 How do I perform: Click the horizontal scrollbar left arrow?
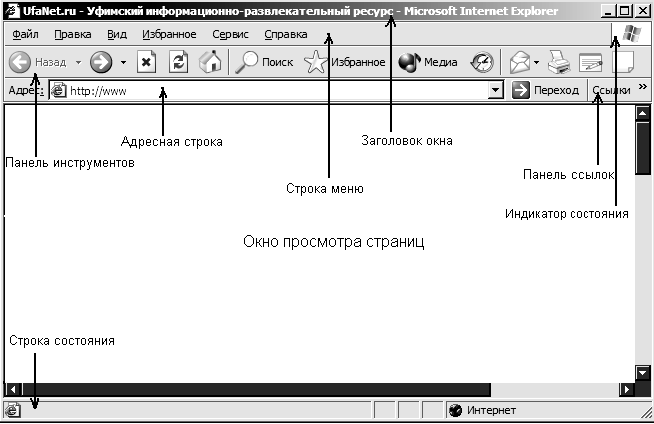pos(13,389)
